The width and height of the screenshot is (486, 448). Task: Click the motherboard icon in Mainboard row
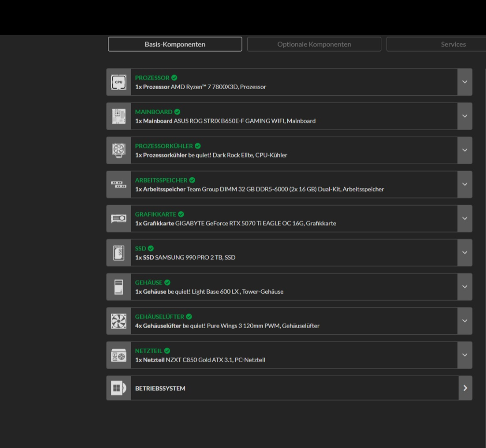[x=119, y=117]
